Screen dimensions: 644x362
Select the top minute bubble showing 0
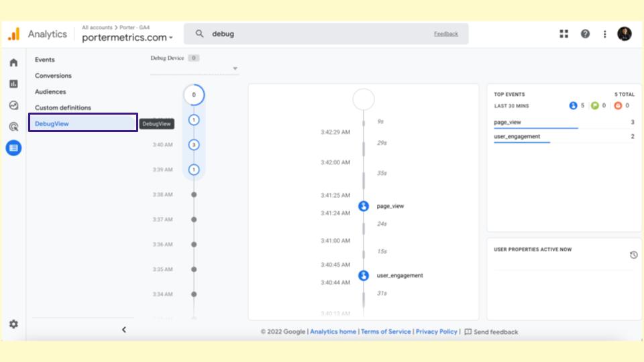coord(194,95)
